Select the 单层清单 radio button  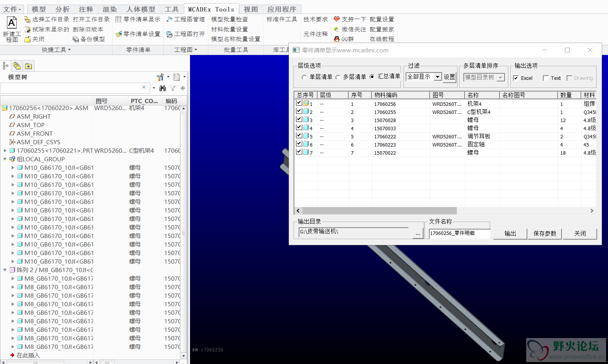(x=304, y=78)
